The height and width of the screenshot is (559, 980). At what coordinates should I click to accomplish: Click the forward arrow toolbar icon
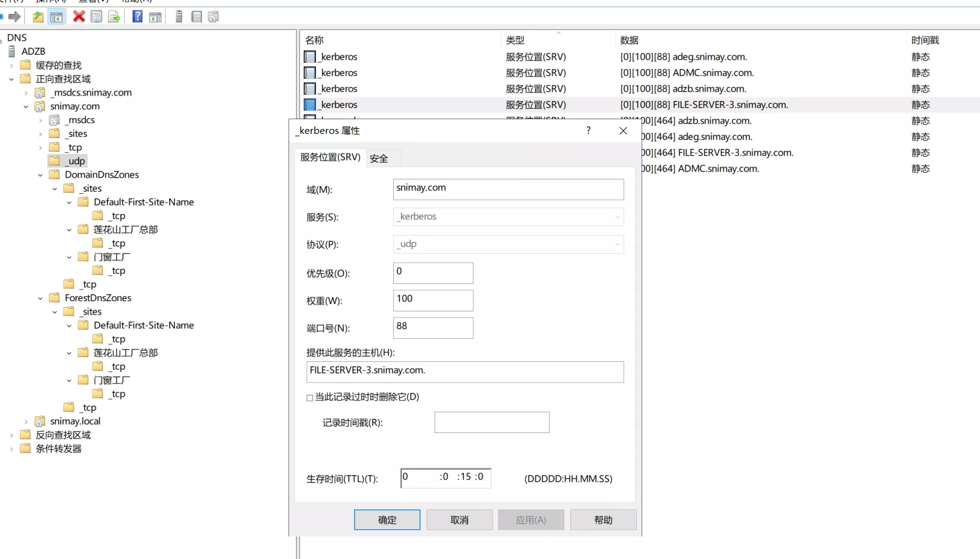click(15, 16)
